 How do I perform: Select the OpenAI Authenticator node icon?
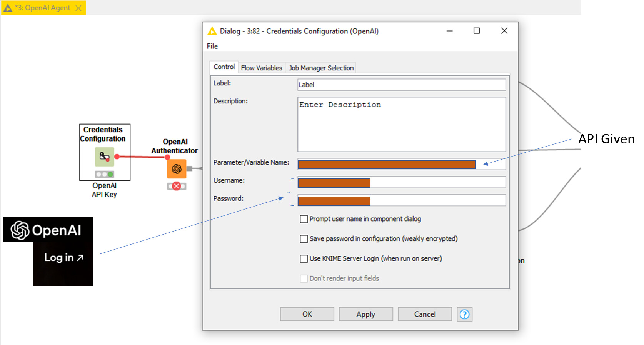click(x=177, y=168)
